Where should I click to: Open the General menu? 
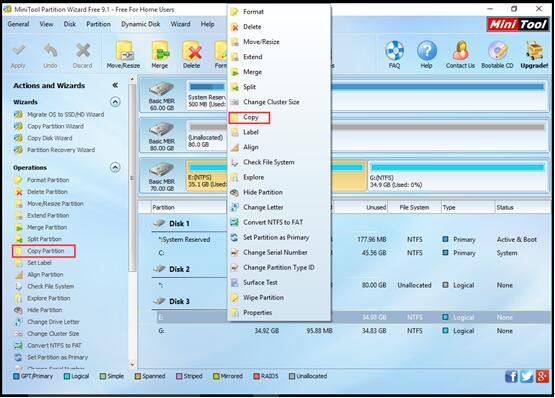tap(18, 24)
